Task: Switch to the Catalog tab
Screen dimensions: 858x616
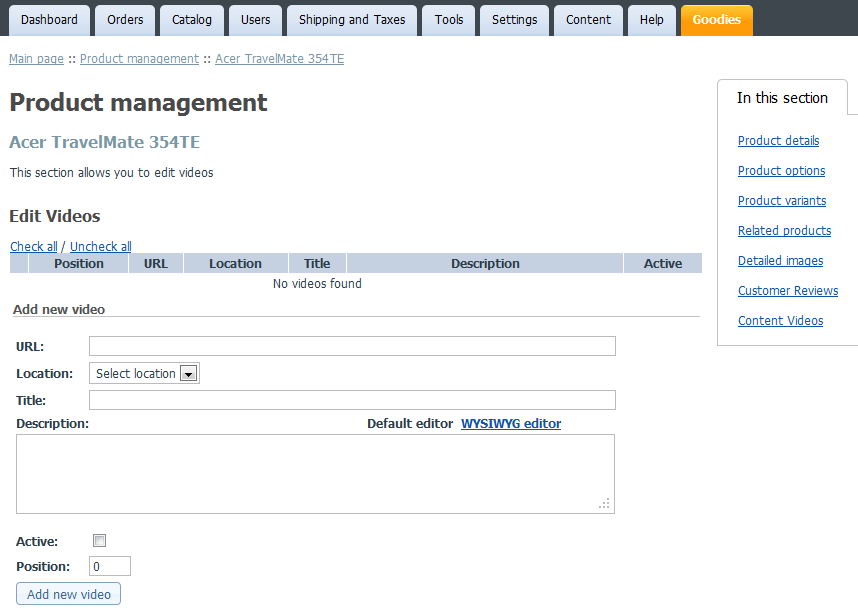Action: 192,20
